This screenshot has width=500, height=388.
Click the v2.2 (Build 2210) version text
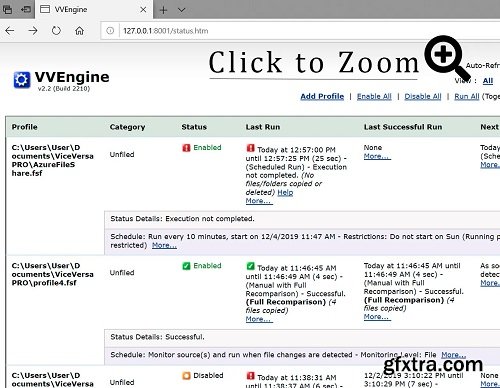[64, 89]
